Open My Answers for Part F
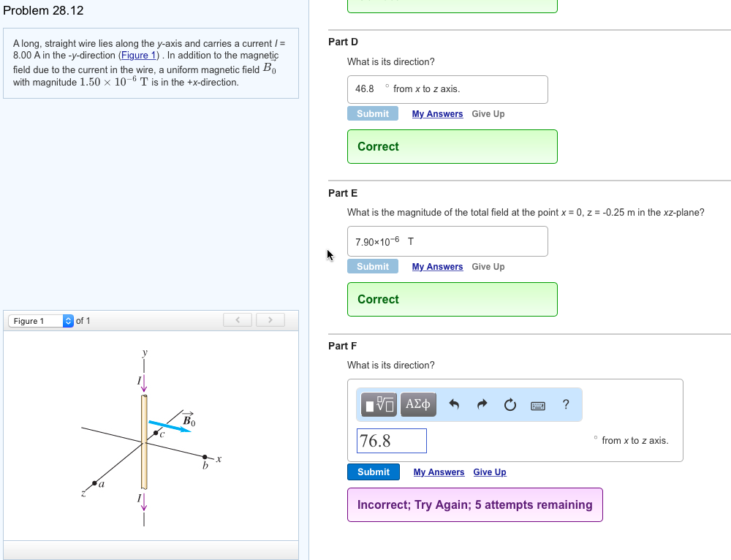 click(x=439, y=472)
